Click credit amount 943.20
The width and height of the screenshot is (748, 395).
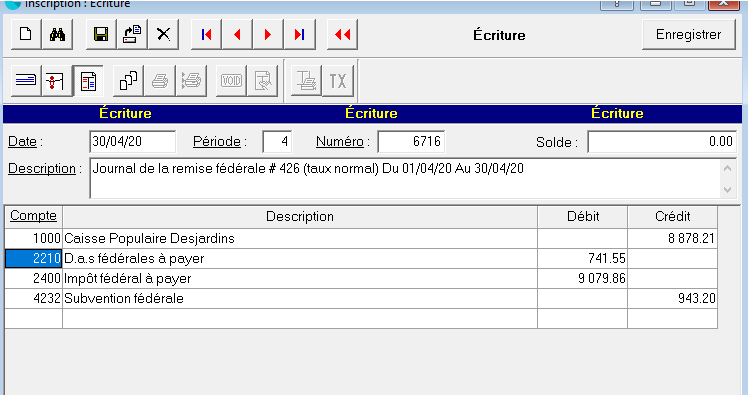tap(673, 298)
